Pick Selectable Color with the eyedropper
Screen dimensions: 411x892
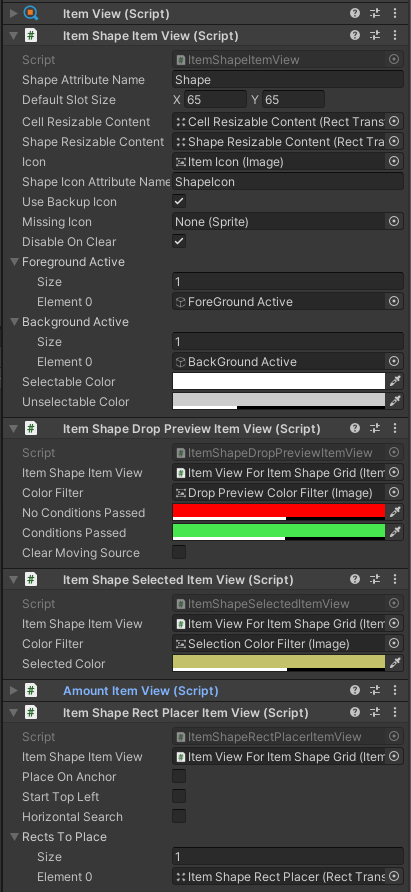[x=395, y=382]
